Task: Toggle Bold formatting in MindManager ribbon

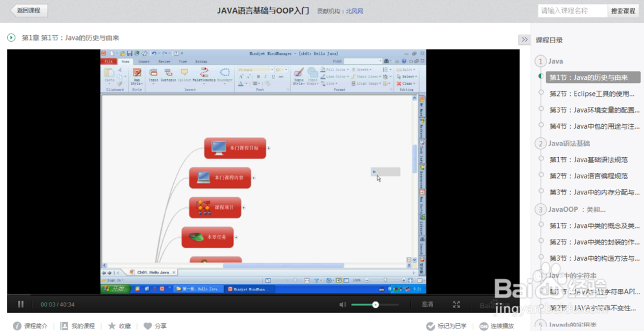Action: pos(258,77)
